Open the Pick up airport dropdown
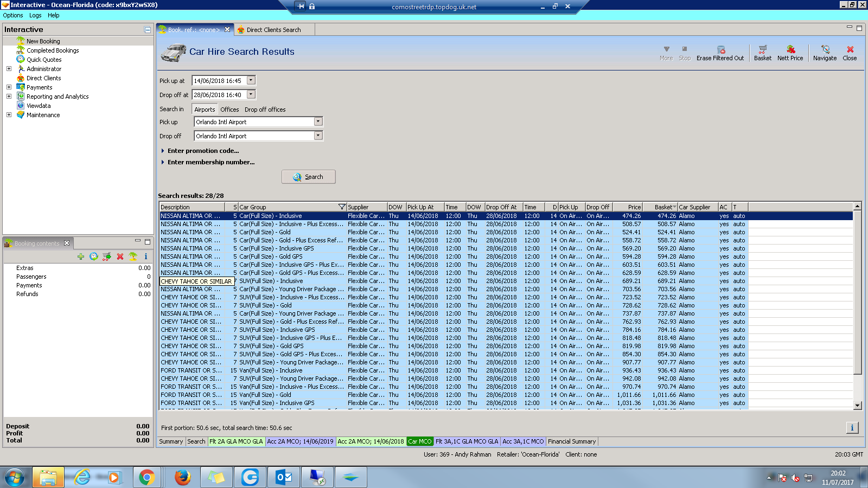Image resolution: width=868 pixels, height=488 pixels. click(x=318, y=122)
